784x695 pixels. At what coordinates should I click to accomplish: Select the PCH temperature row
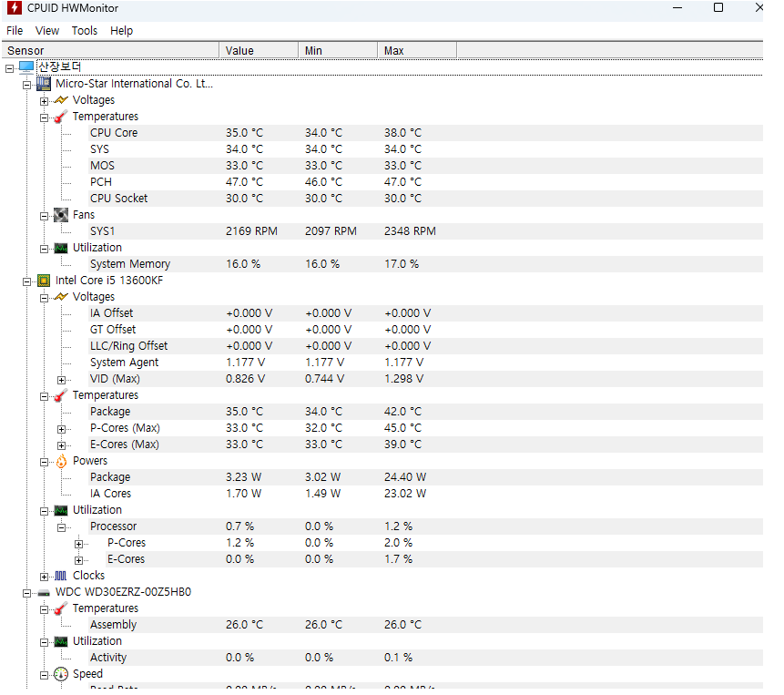tap(425, 182)
